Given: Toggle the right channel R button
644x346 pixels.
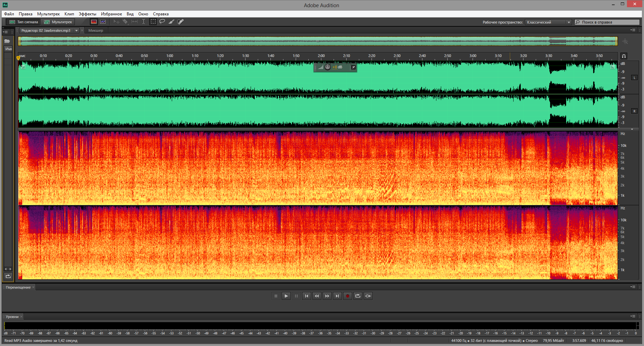Looking at the screenshot, I should click(x=634, y=111).
